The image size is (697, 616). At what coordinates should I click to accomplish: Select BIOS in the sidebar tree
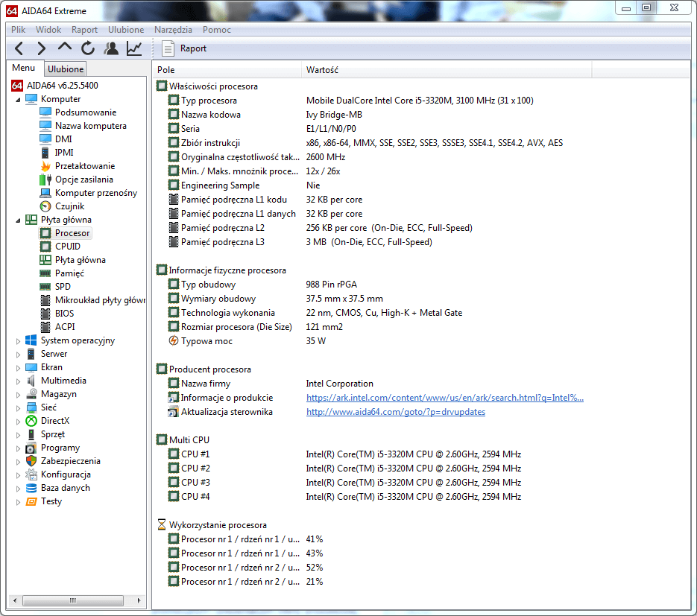click(65, 313)
